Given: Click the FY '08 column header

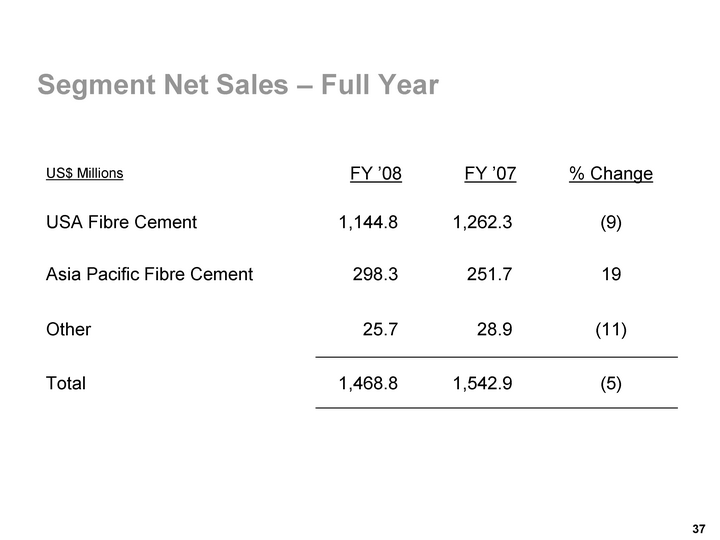Looking at the screenshot, I should point(375,174).
